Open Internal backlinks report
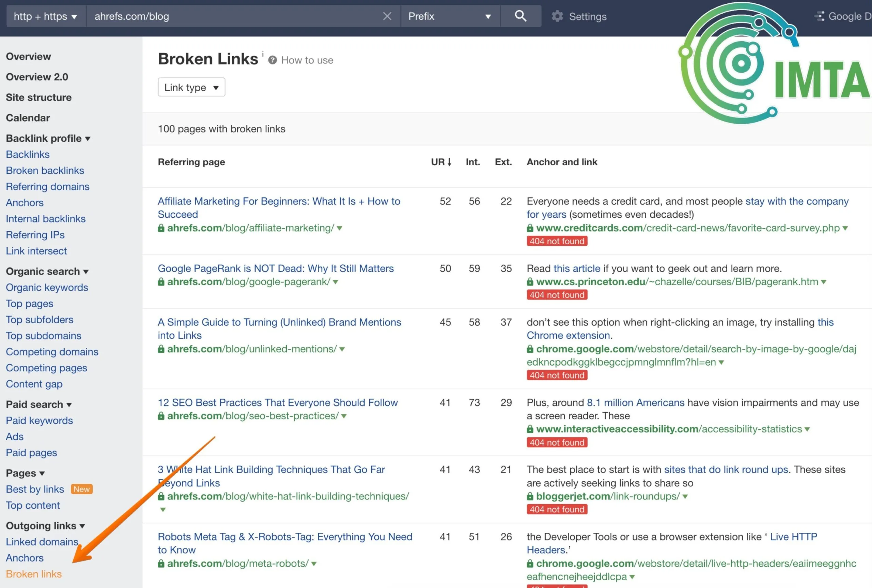This screenshot has width=872, height=588. [46, 219]
